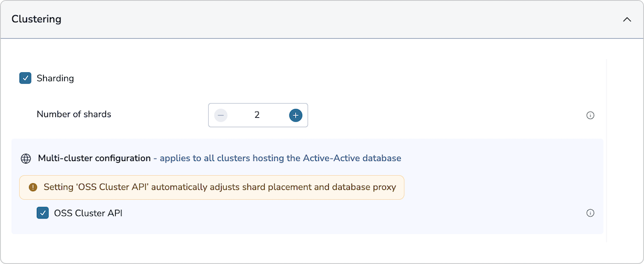
Task: Click the Sharding label text
Action: 55,78
